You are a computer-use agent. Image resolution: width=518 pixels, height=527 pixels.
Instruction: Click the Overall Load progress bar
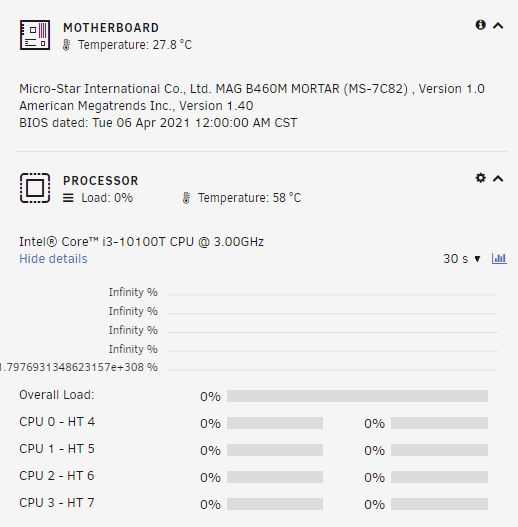coord(357,396)
